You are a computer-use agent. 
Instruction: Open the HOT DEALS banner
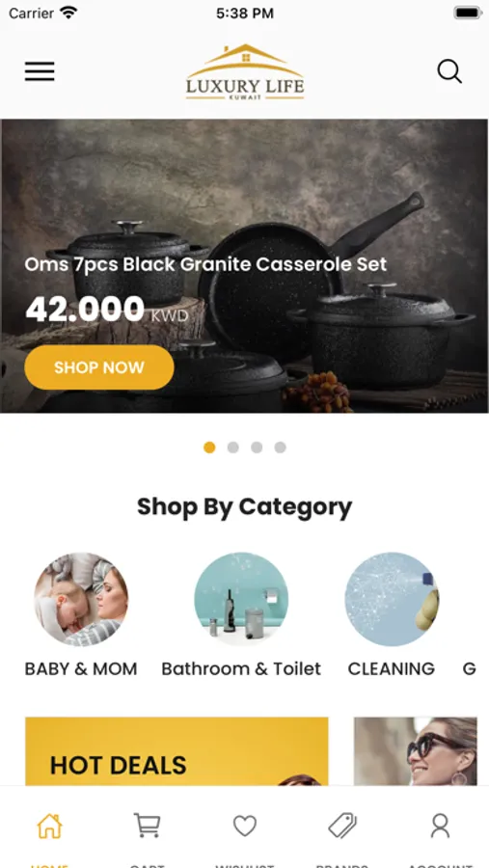[x=177, y=751]
